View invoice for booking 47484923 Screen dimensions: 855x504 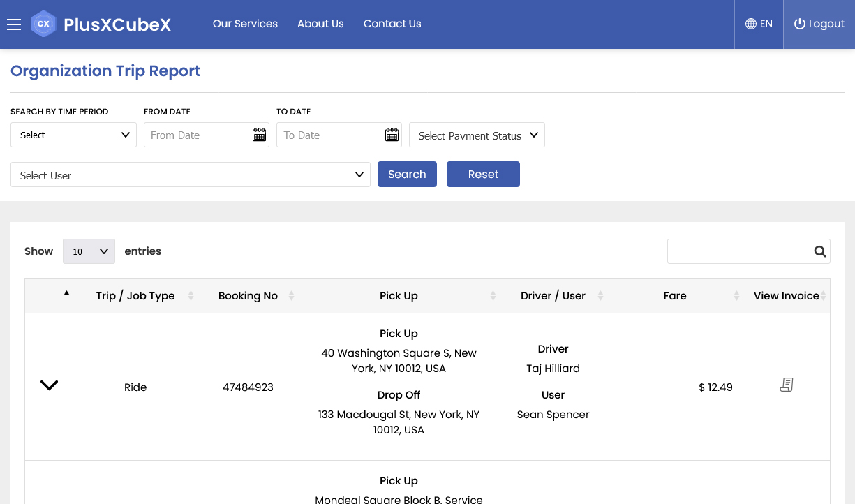click(x=787, y=385)
